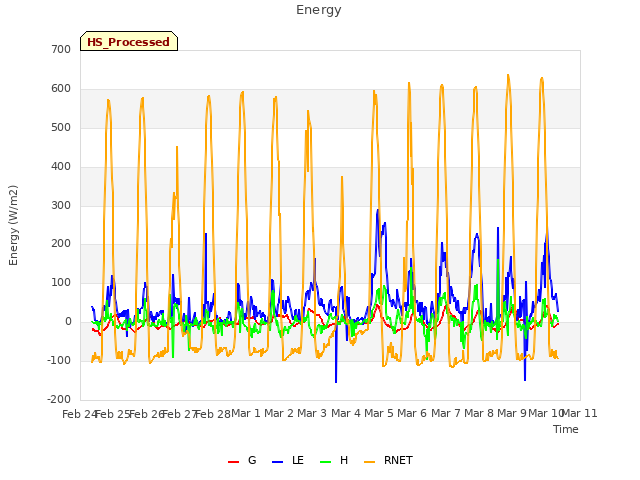Select the chart title Energy

coord(318,10)
